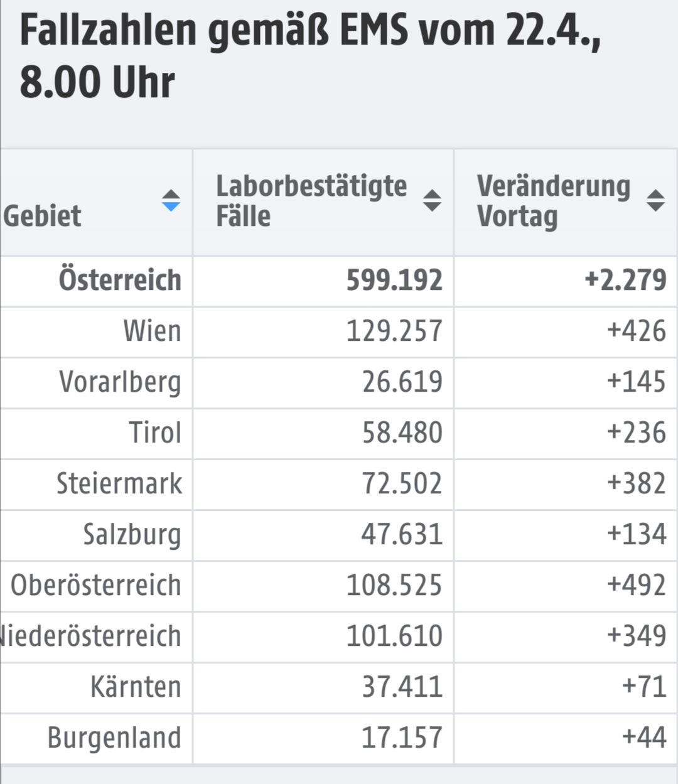Select the Vorarlberg region cell
This screenshot has height=784, width=678.
[96, 383]
